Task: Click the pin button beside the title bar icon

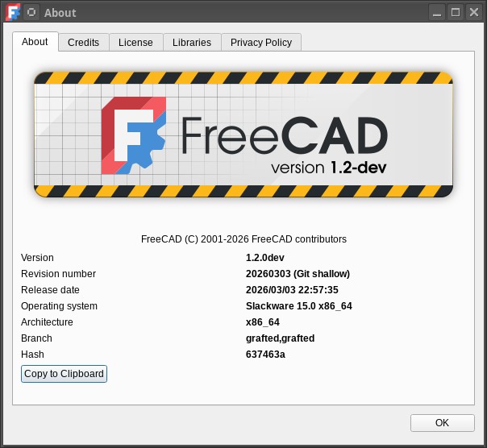Action: (x=31, y=12)
